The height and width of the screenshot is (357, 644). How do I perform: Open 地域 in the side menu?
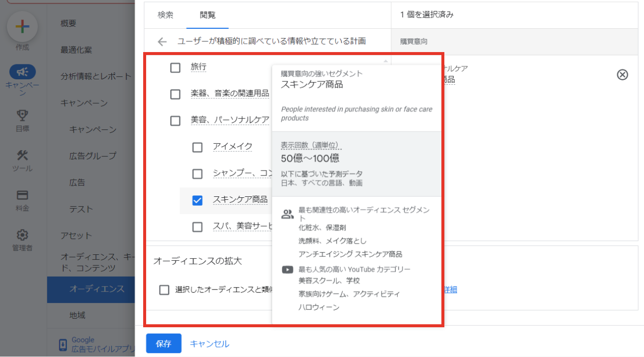click(x=77, y=315)
